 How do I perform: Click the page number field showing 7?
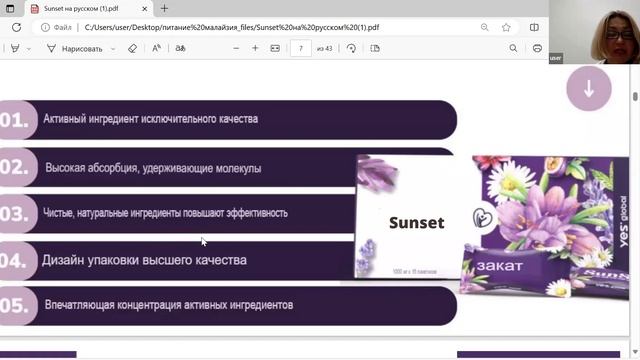[x=301, y=49]
